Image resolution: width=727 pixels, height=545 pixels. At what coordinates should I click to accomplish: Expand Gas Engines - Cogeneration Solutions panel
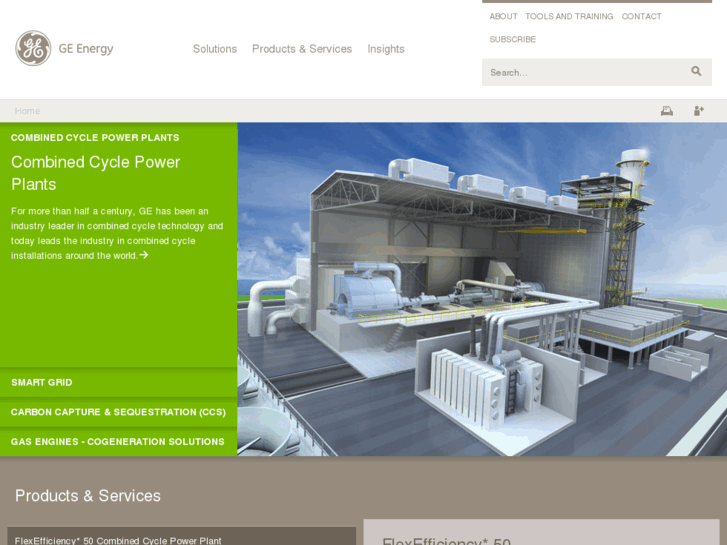click(119, 442)
